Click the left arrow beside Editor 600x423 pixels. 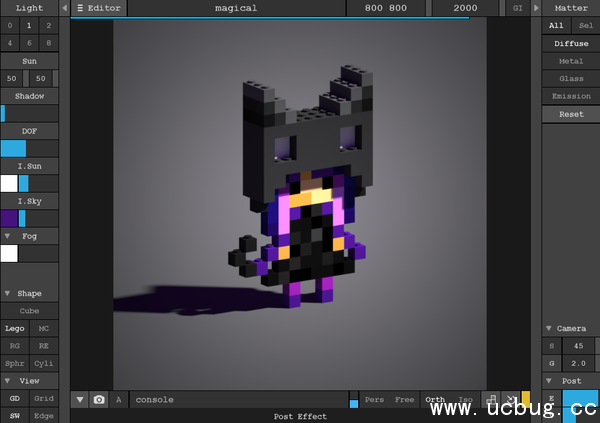64,8
